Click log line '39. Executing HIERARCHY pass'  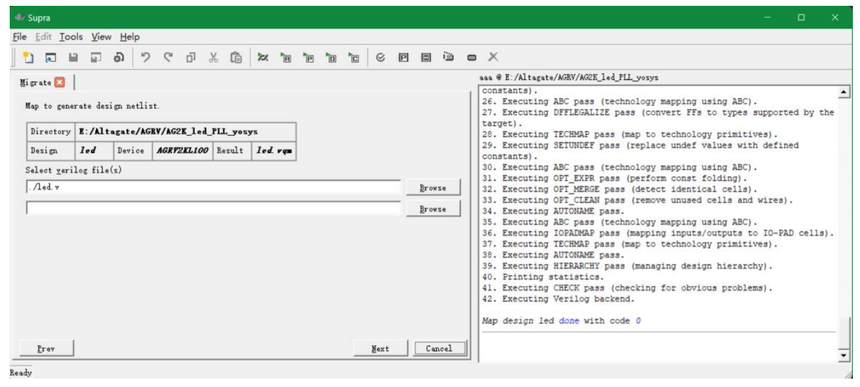coord(627,266)
